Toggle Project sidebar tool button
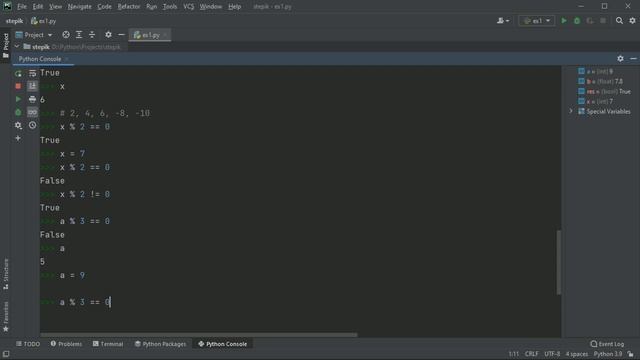 (x=6, y=46)
